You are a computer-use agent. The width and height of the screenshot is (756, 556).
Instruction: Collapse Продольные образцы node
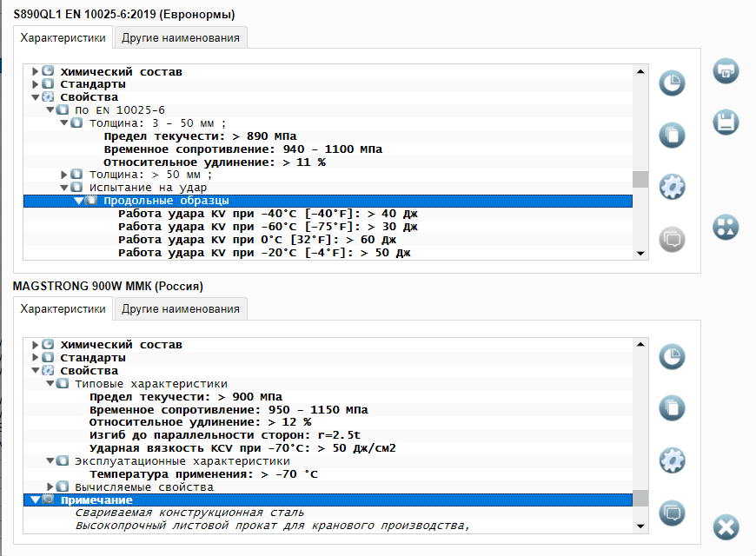click(x=78, y=201)
